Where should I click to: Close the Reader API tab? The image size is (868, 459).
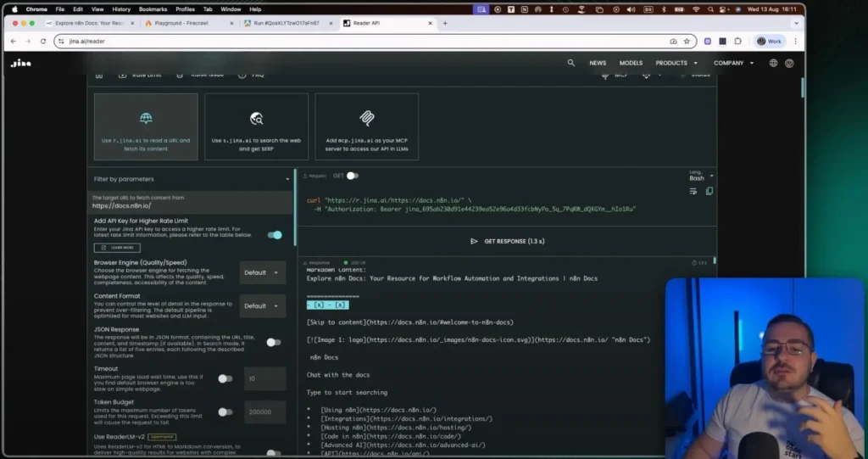[x=430, y=23]
